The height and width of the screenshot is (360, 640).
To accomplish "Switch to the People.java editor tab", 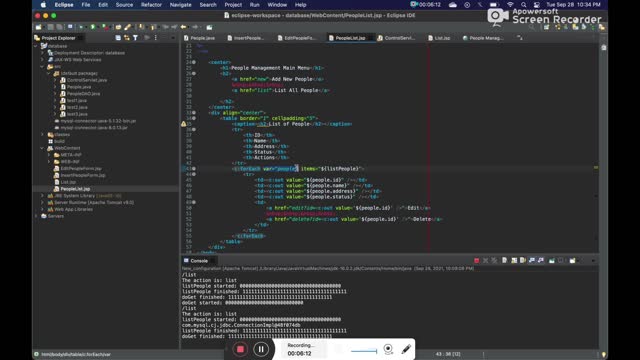I will [199, 38].
